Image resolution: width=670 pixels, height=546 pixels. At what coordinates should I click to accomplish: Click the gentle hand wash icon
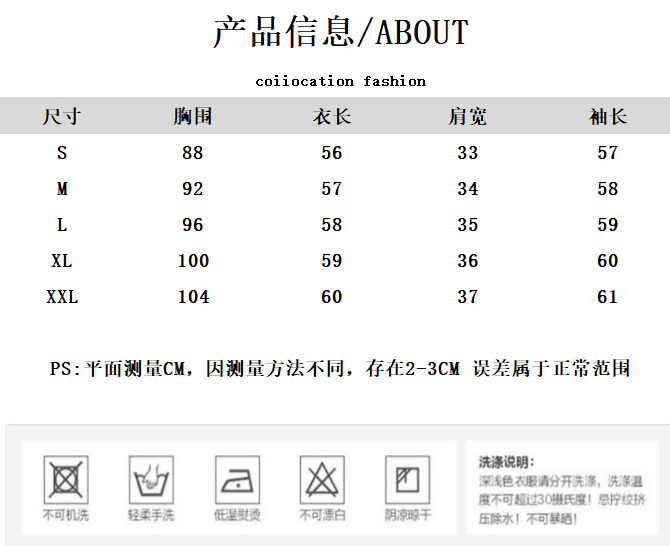pos(151,479)
